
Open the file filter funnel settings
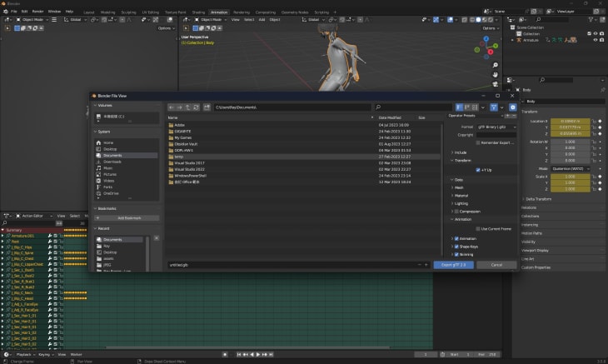click(493, 107)
